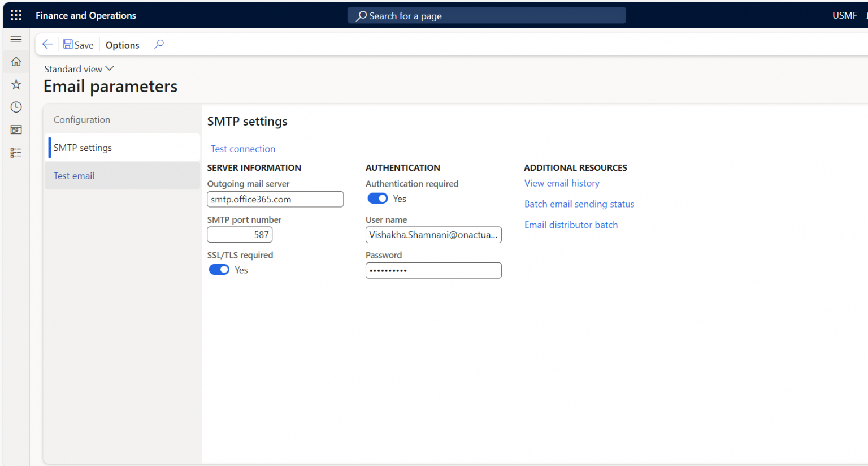This screenshot has height=466, width=868.
Task: Switch to the Test email tab
Action: pos(74,175)
